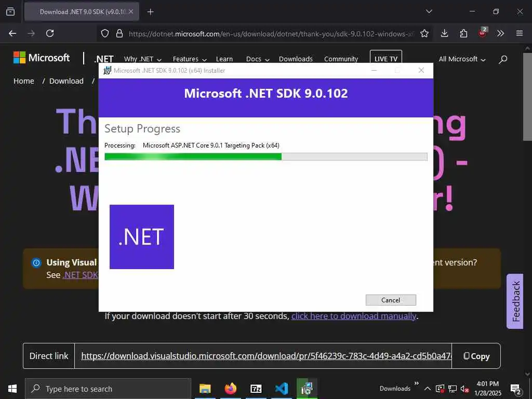Open uBlock Origin extension icon

tap(483, 33)
